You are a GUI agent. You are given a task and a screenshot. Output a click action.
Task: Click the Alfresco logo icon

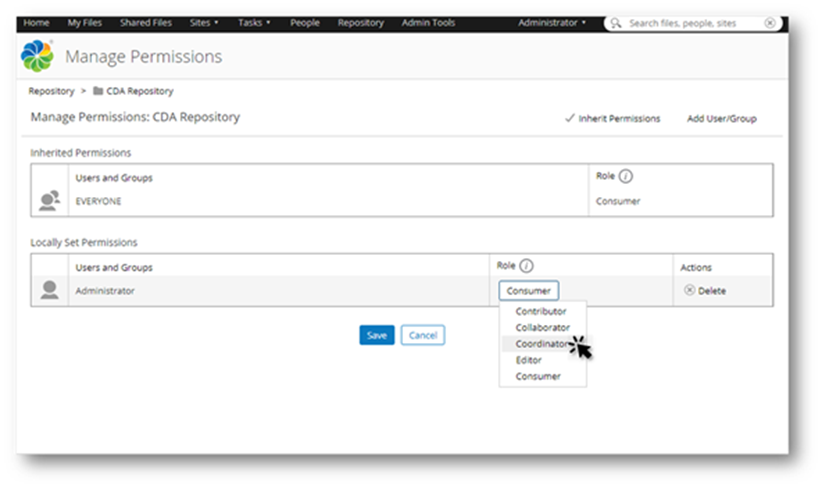click(x=37, y=57)
